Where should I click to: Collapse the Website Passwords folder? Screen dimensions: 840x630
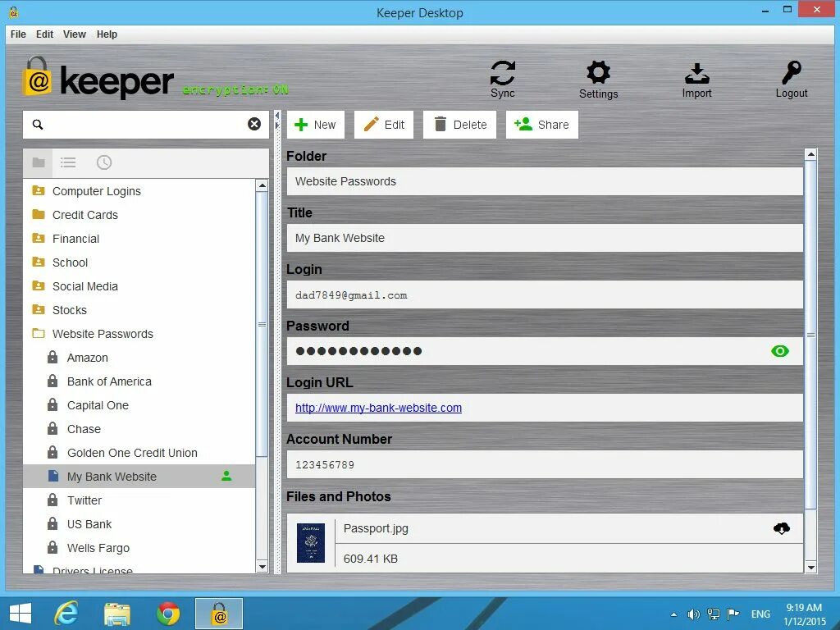pos(39,333)
